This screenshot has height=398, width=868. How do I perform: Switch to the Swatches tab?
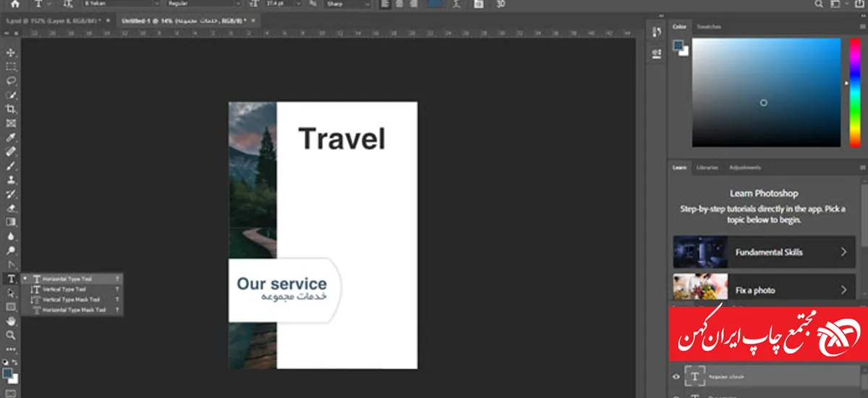tap(708, 27)
